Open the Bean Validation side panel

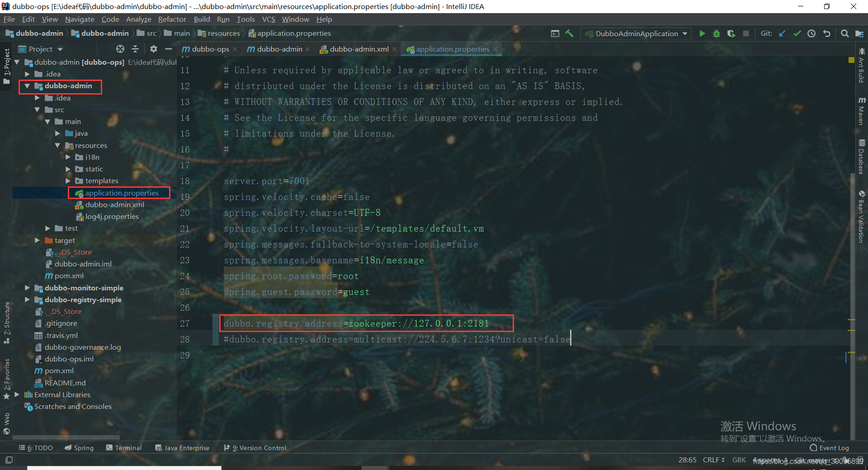pos(862,217)
